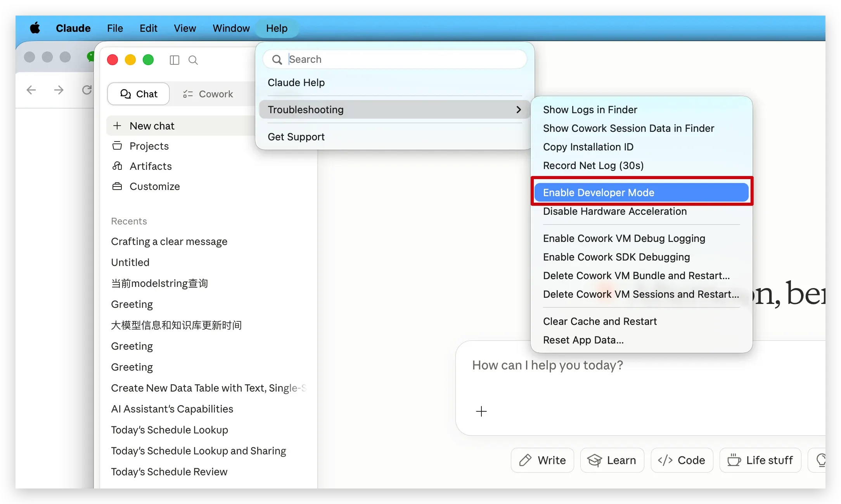Open the Claude app menu
This screenshot has width=841, height=504.
pyautogui.click(x=73, y=28)
